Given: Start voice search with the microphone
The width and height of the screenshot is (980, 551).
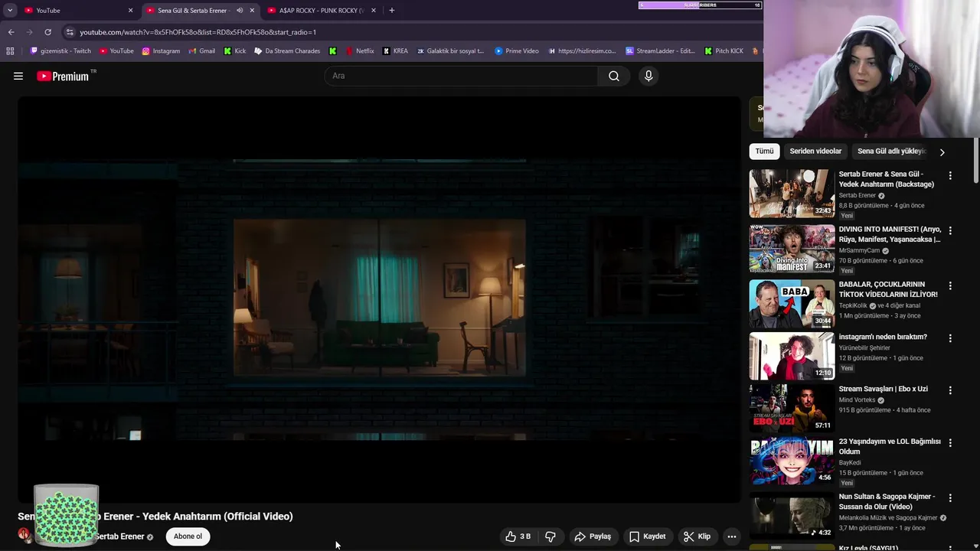Looking at the screenshot, I should tap(648, 76).
